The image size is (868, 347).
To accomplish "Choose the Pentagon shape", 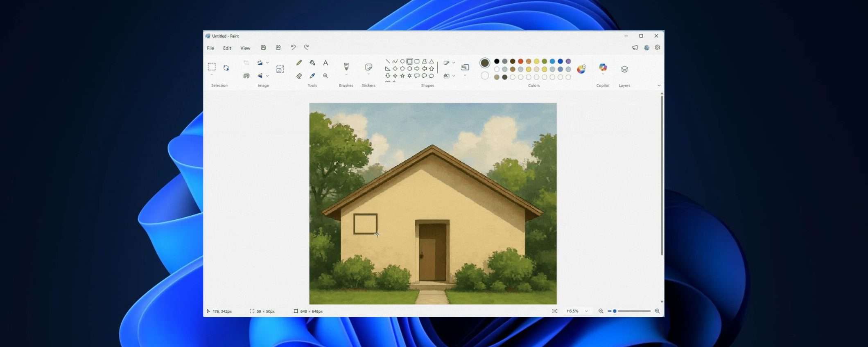I will click(402, 69).
